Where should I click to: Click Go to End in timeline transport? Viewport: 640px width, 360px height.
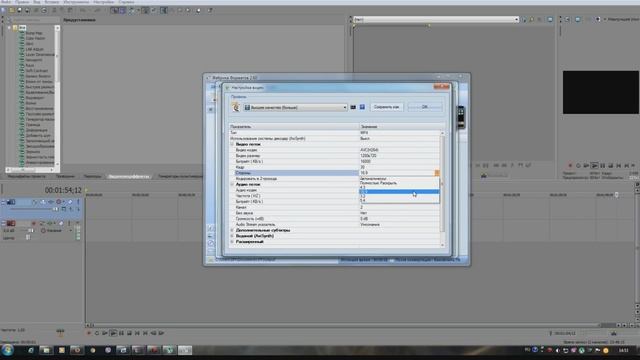145,333
